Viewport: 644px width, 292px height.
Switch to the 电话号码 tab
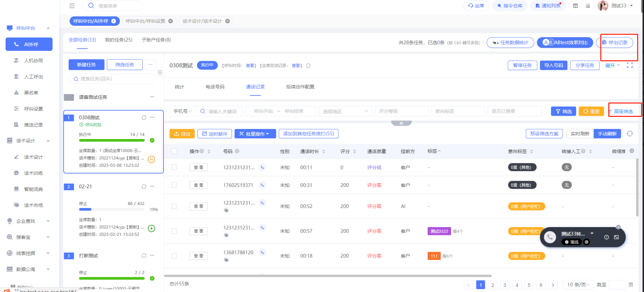[215, 87]
